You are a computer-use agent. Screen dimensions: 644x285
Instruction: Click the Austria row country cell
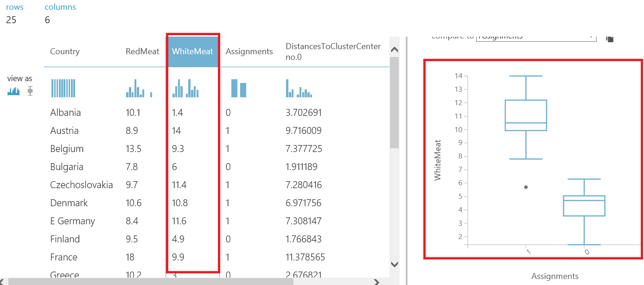coord(64,131)
